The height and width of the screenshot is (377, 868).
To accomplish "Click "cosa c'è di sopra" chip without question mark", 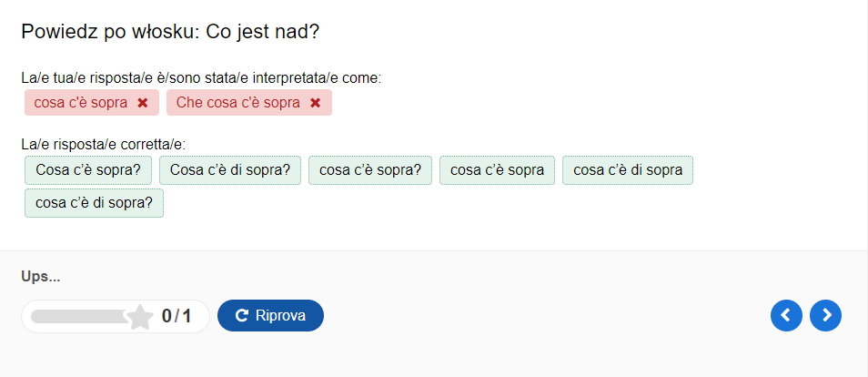I will pyautogui.click(x=628, y=170).
